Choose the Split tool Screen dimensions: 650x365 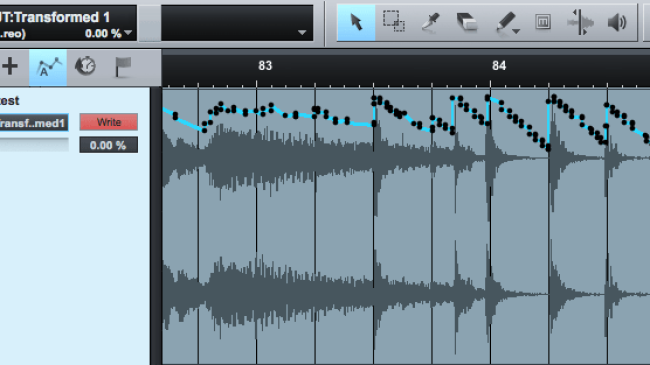[431, 22]
